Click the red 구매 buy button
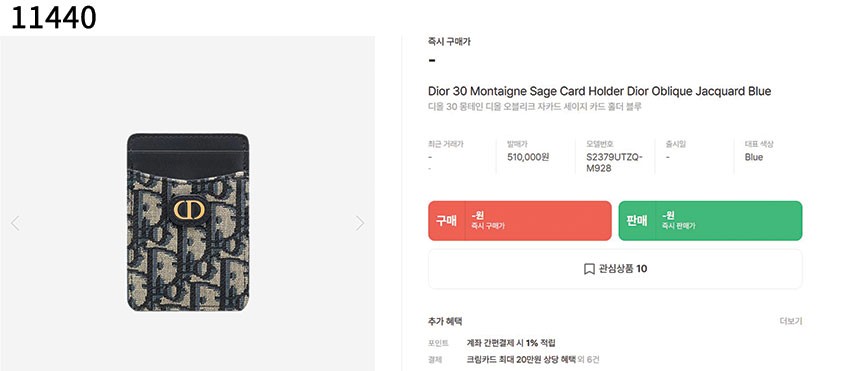Image resolution: width=860 pixels, height=371 pixels. point(519,221)
